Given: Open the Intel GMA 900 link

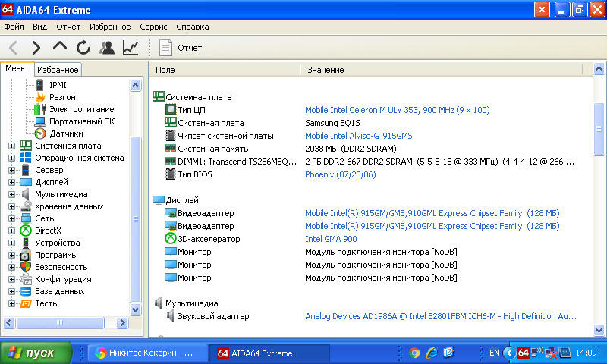Looking at the screenshot, I should (330, 239).
